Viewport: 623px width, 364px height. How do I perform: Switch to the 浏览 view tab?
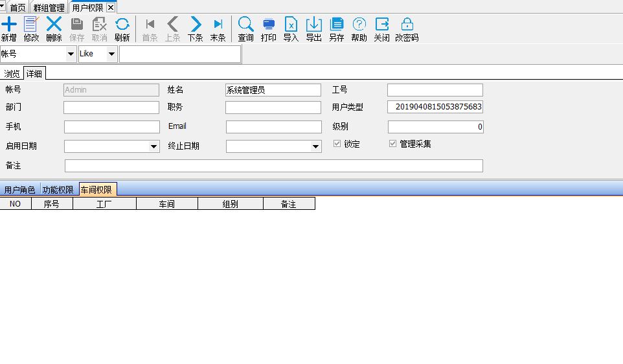(12, 74)
